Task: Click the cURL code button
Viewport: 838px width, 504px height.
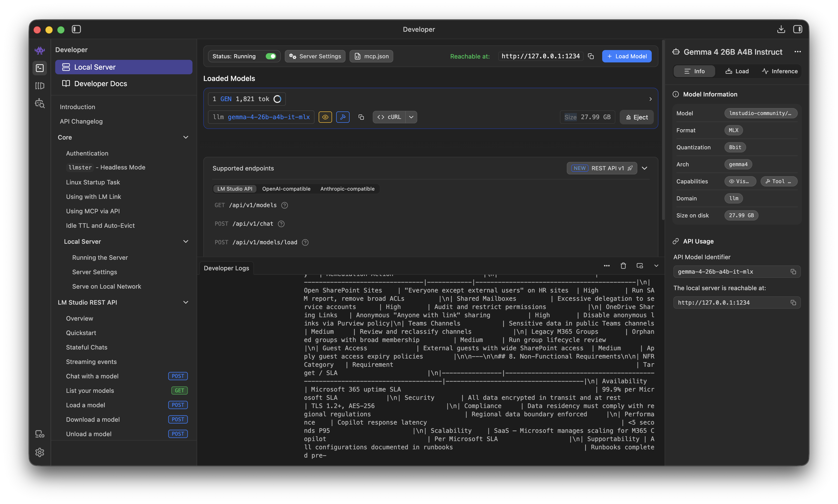Action: click(389, 117)
